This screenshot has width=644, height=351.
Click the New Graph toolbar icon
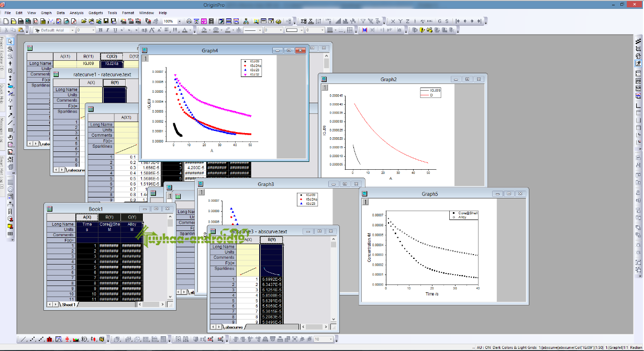click(36, 21)
